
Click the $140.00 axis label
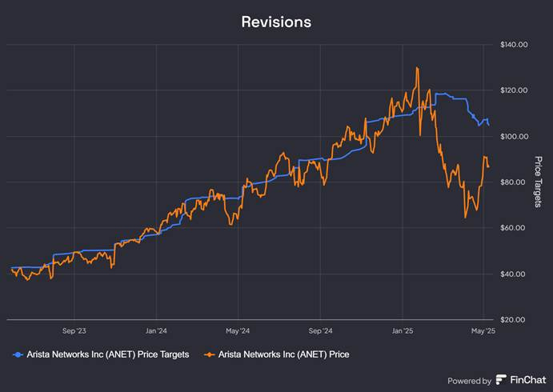pyautogui.click(x=514, y=45)
